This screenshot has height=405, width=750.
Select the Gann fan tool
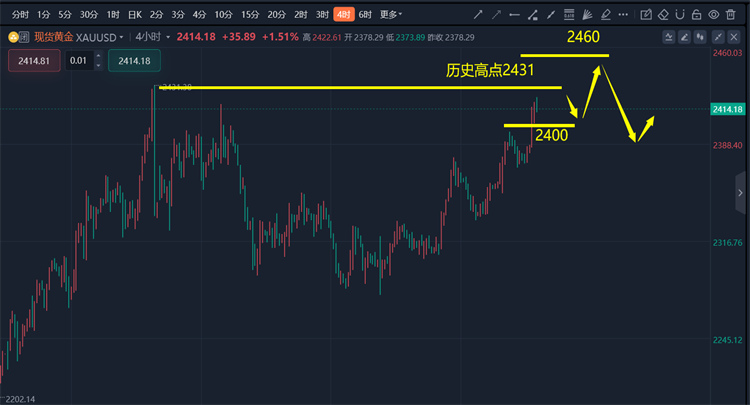click(x=587, y=15)
